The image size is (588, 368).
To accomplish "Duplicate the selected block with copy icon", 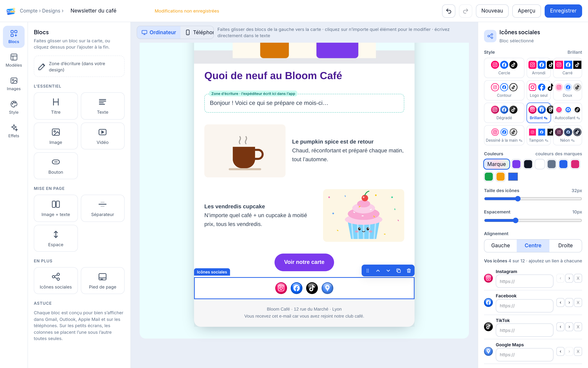I will coord(399,271).
